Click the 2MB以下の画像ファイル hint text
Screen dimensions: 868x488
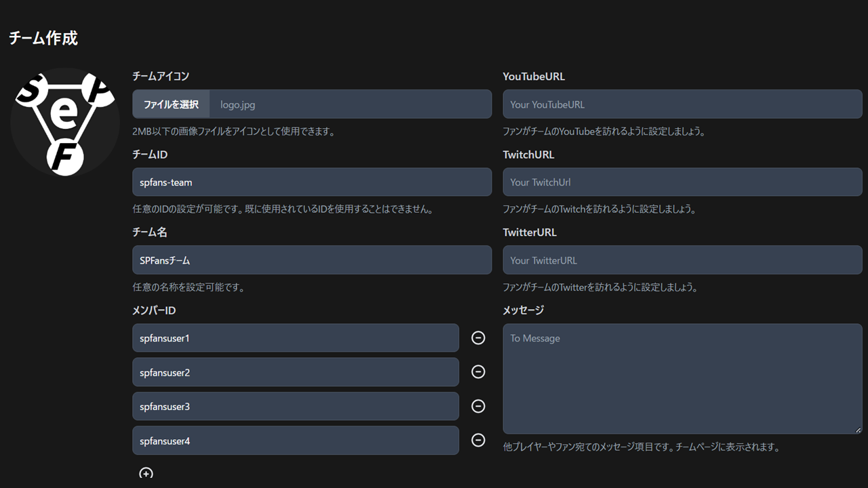tap(234, 131)
